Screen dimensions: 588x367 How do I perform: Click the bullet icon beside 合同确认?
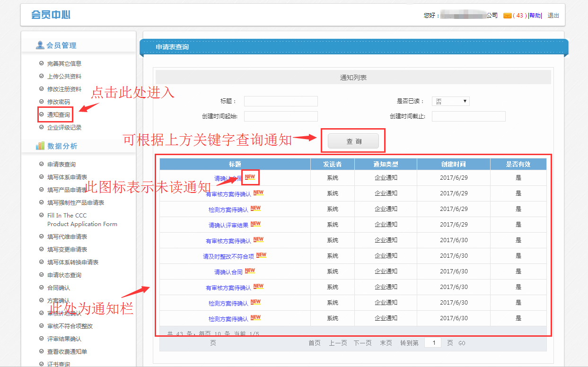point(41,288)
